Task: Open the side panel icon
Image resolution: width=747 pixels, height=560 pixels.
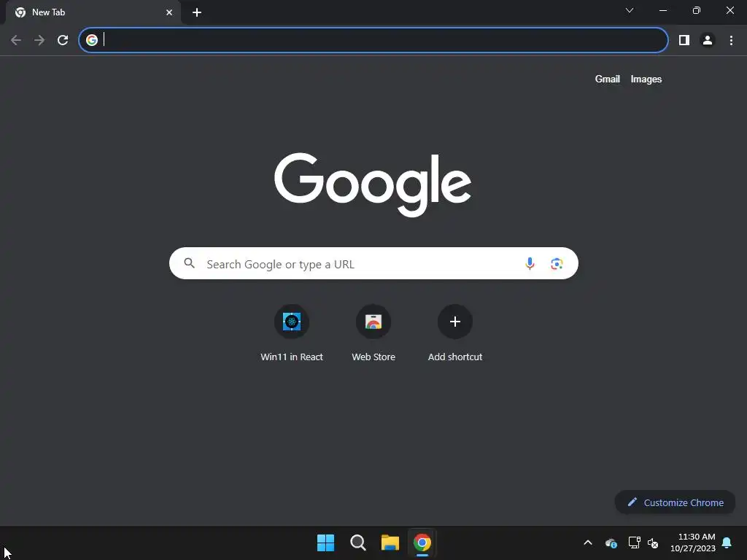Action: tap(684, 40)
